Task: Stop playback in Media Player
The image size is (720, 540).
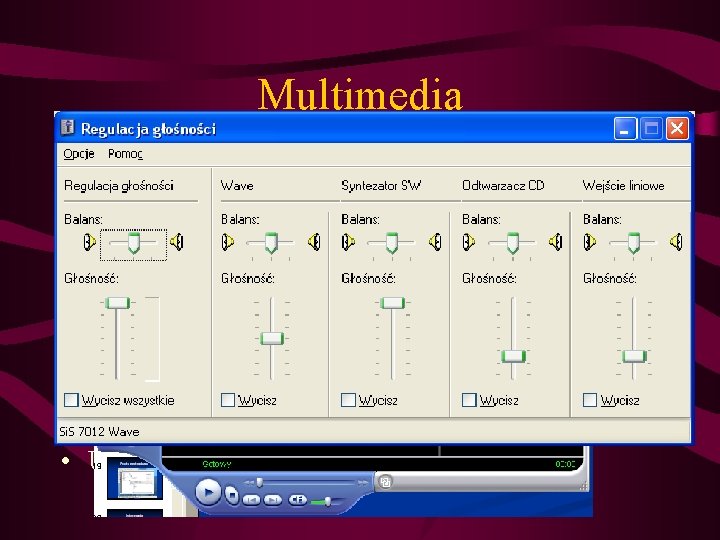Action: click(x=232, y=495)
